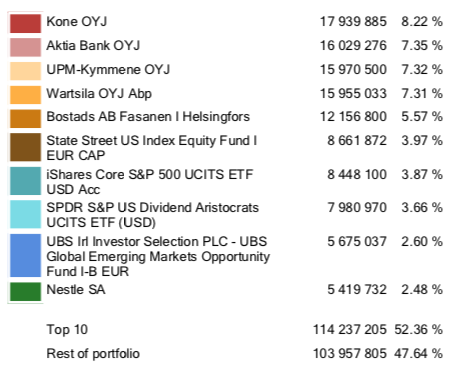Select the 8.22 % Kone percentage
Viewport: 464px width, 375px height.
[422, 22]
